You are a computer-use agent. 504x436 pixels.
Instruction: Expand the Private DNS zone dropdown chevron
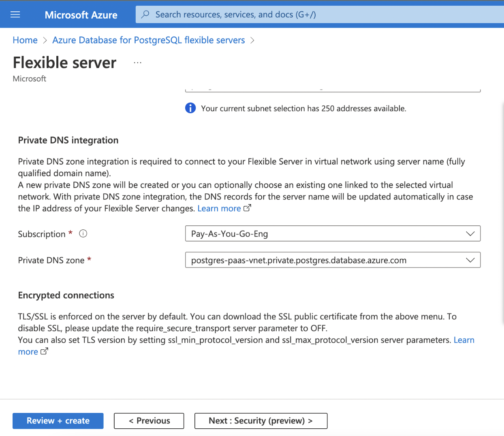pos(470,260)
